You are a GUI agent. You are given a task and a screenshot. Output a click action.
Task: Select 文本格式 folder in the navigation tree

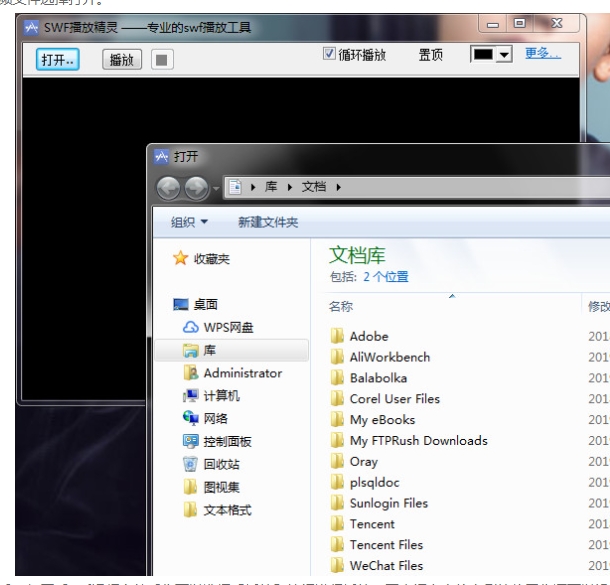point(228,510)
